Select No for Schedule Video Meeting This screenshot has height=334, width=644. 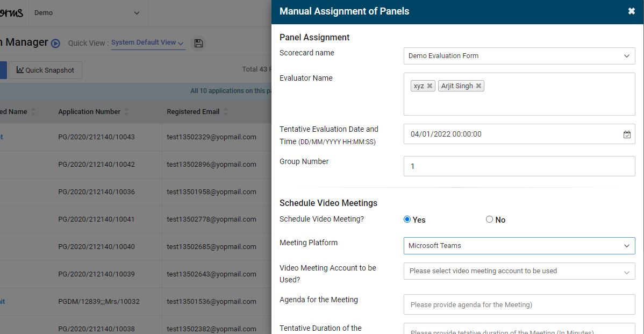[x=489, y=219]
